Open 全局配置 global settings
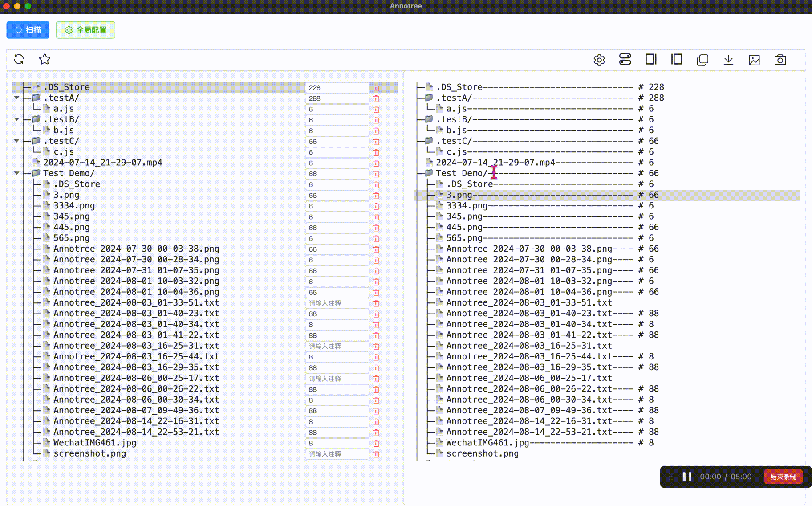Screen dimensions: 812x506 point(85,30)
